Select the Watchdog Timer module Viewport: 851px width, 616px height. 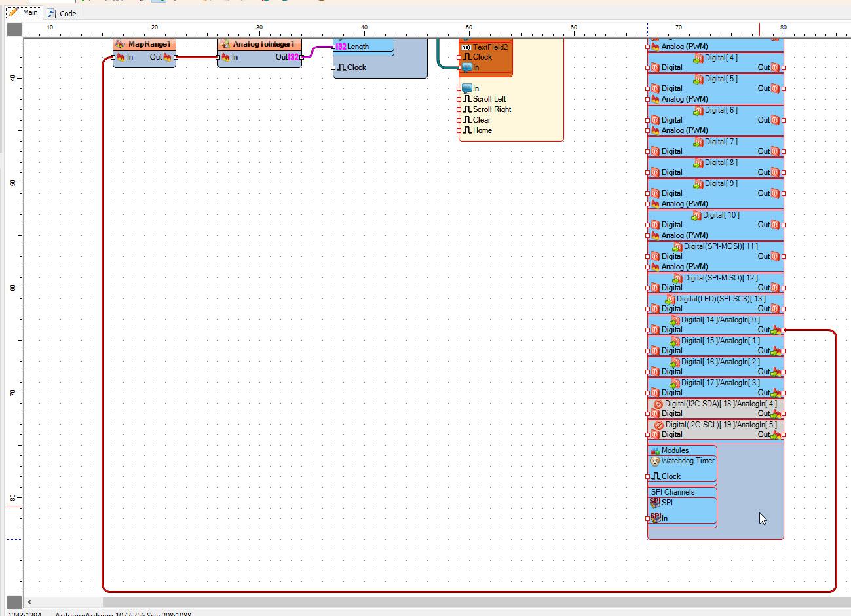tap(682, 461)
